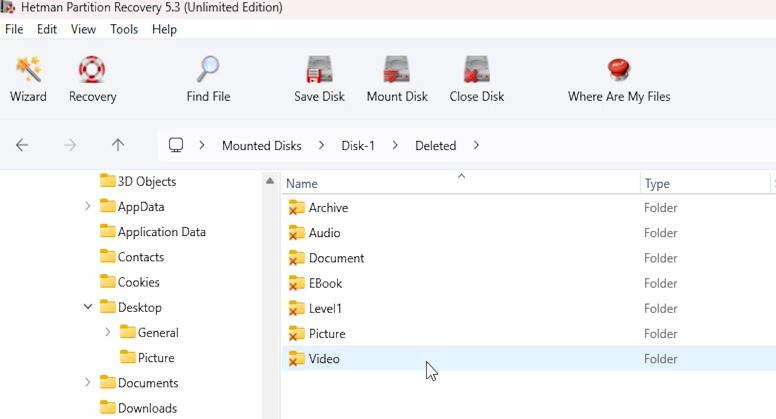This screenshot has width=776, height=419.
Task: Open the Help menu
Action: click(164, 29)
